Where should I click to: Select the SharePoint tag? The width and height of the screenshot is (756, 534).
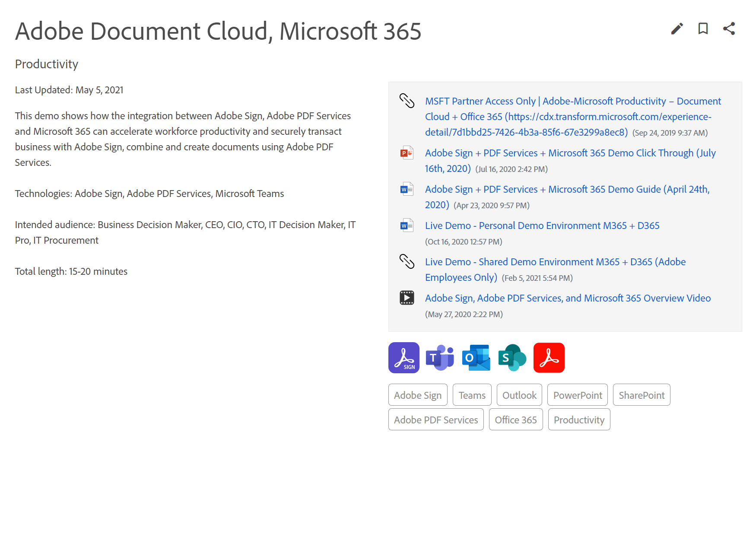642,395
